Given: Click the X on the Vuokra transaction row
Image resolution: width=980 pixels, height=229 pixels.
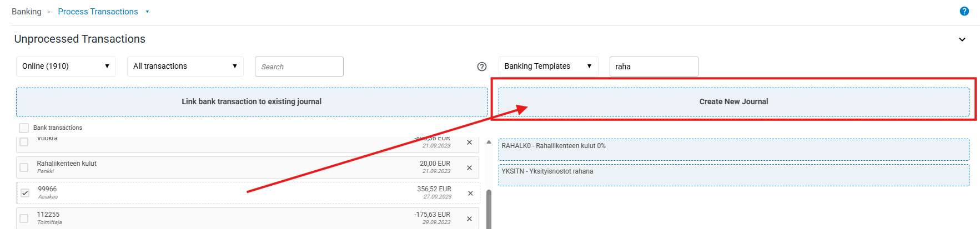Looking at the screenshot, I should click(469, 143).
